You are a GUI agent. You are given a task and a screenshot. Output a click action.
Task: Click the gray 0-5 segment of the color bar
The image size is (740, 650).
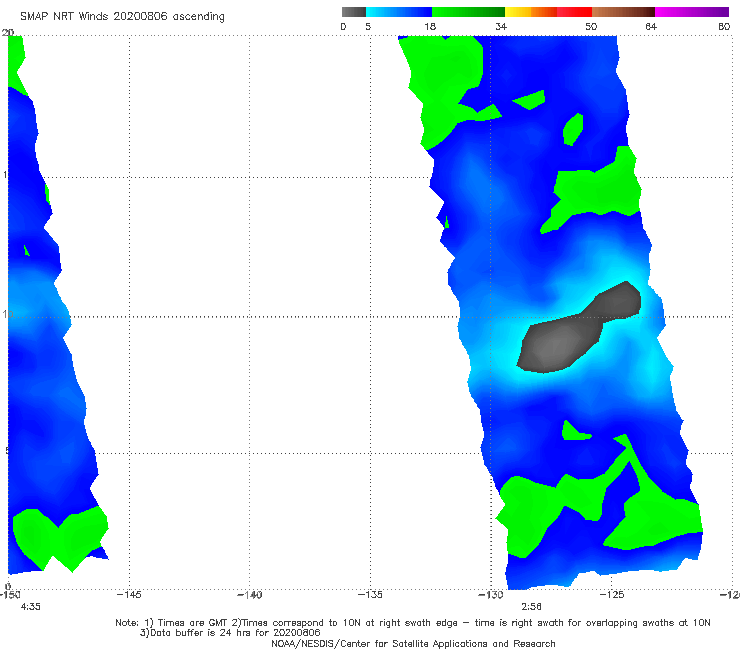[353, 12]
